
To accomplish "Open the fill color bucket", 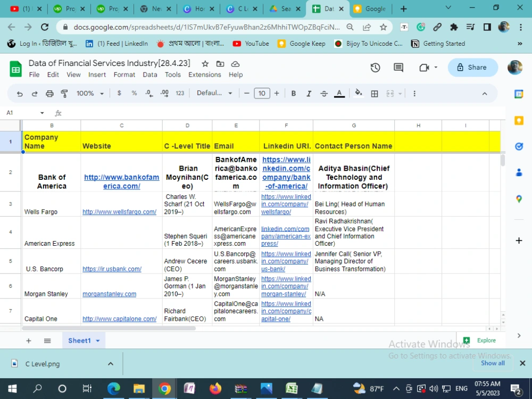I will click(358, 93).
